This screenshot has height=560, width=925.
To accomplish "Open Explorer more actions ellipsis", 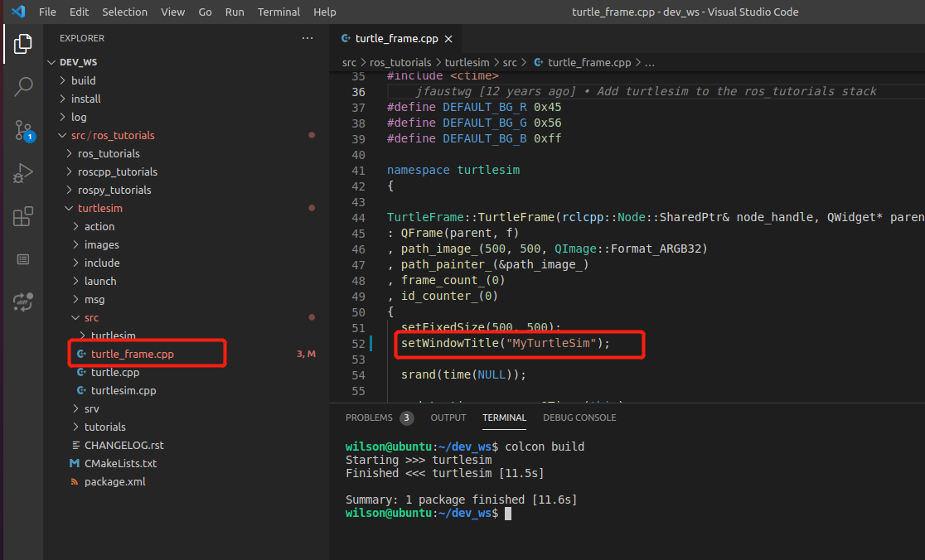I will point(308,38).
